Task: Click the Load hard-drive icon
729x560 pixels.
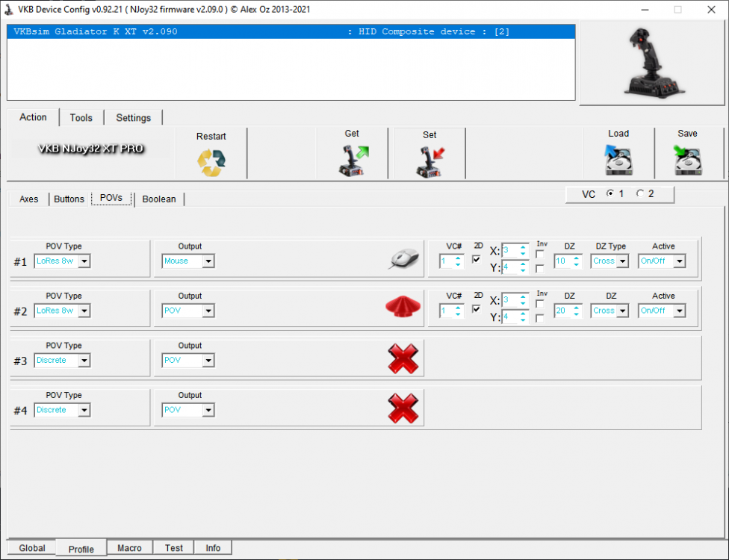Action: point(618,159)
